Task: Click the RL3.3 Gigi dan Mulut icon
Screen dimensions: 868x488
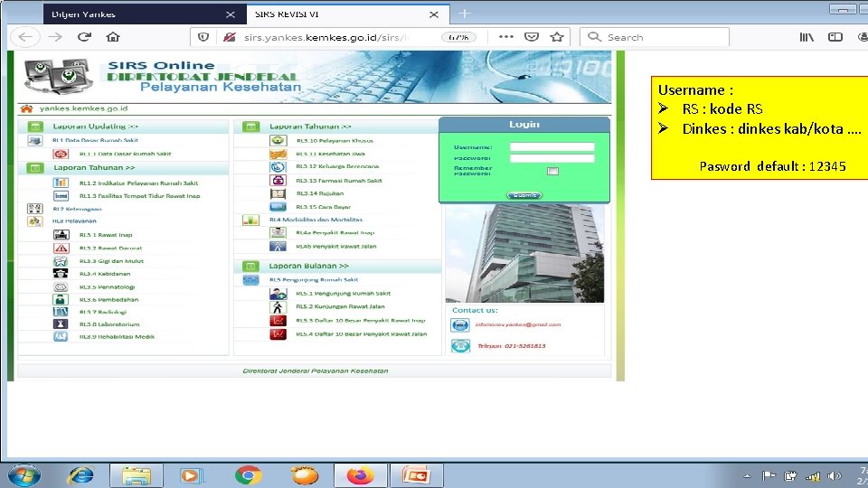Action: [61, 261]
